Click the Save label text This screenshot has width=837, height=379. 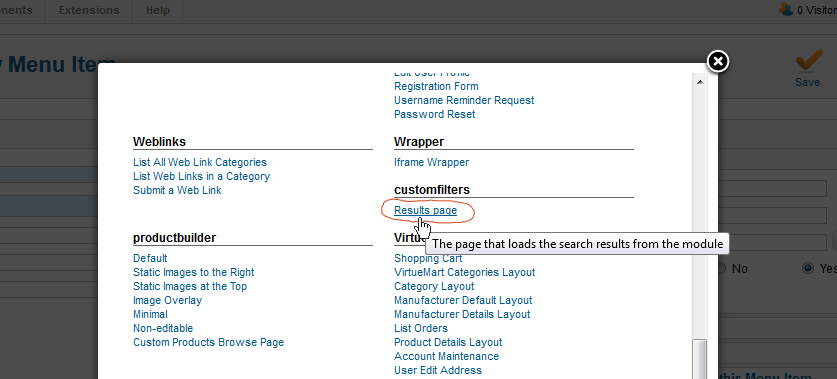tap(807, 82)
